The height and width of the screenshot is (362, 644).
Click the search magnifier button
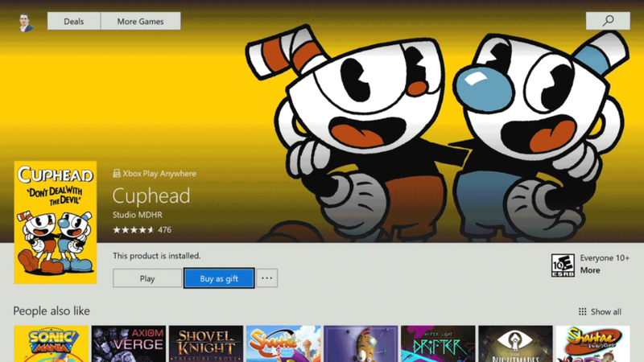(608, 21)
